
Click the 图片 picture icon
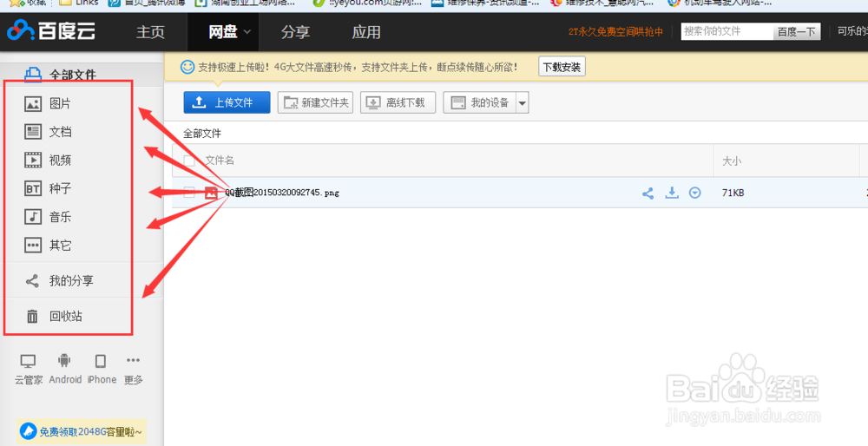[x=33, y=103]
